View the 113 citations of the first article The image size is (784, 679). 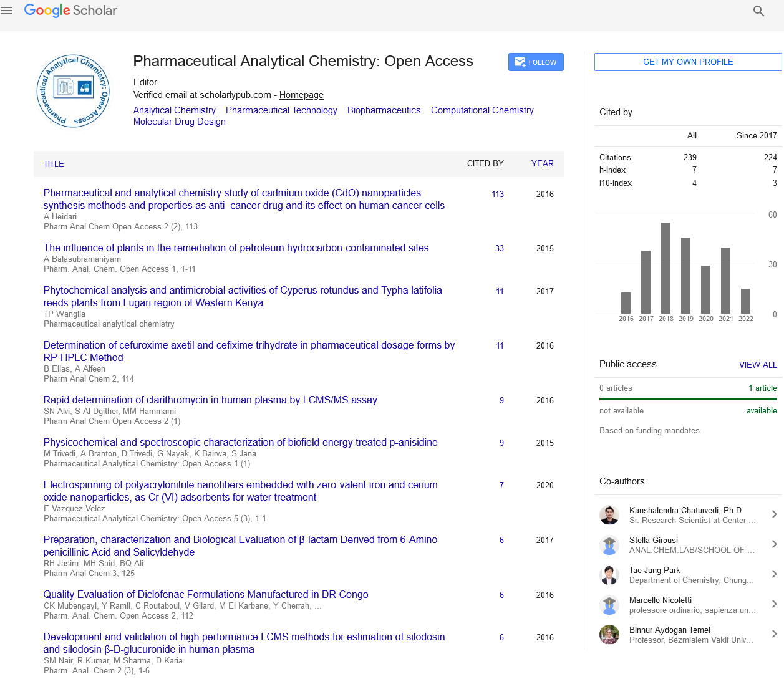pos(498,194)
